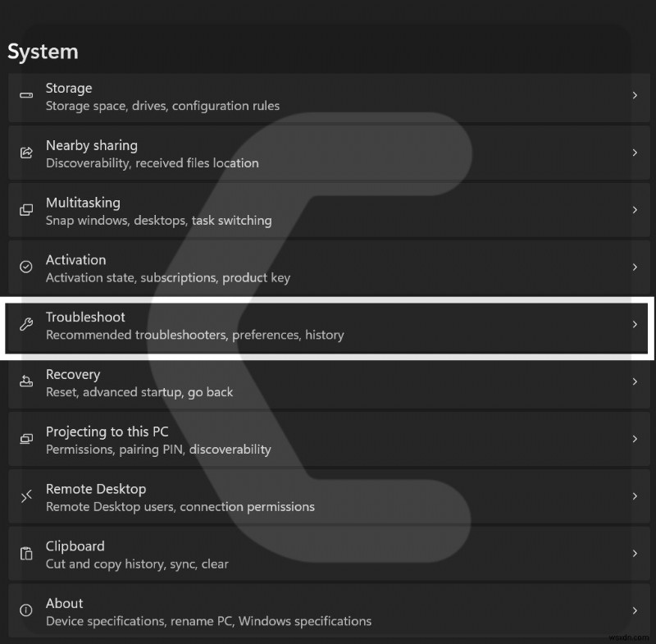This screenshot has width=656, height=644.
Task: Expand the Storage row chevron
Action: click(635, 96)
